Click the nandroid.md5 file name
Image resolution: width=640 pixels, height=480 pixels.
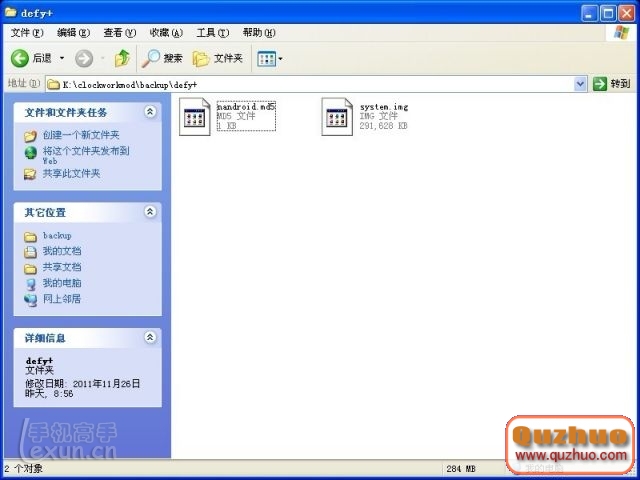[246, 107]
